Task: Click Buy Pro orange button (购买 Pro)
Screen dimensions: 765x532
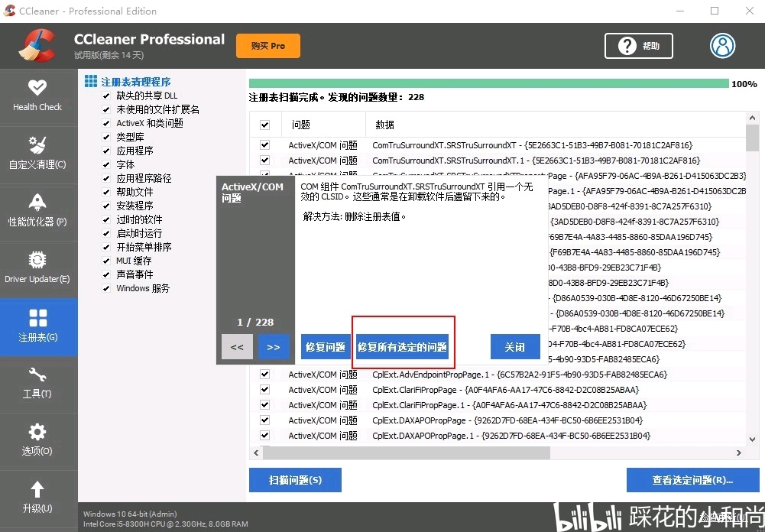Action: pyautogui.click(x=268, y=46)
